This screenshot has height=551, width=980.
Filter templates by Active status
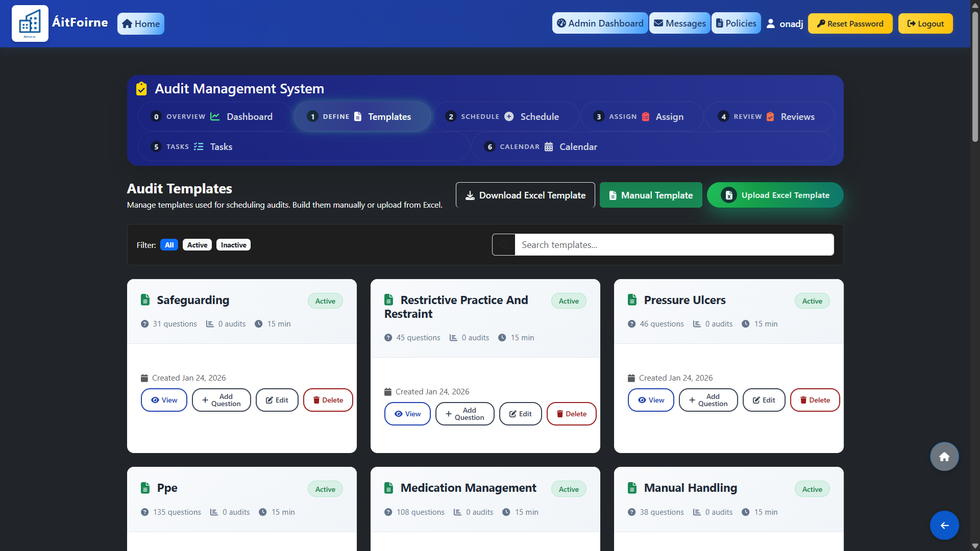pyautogui.click(x=197, y=245)
